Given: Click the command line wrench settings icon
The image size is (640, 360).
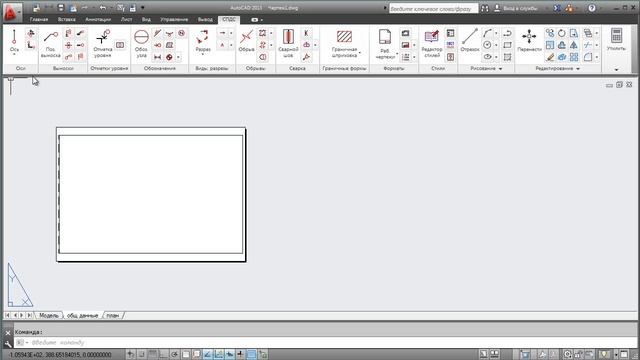Looking at the screenshot, I should coord(8,343).
